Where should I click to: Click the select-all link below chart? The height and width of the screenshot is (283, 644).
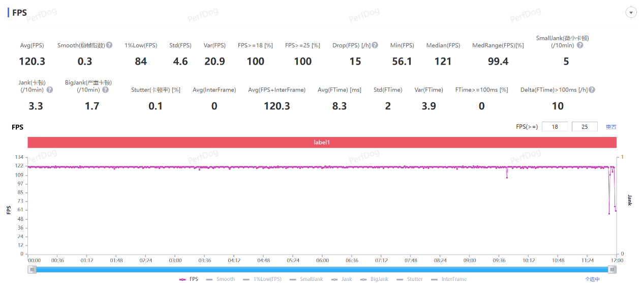coord(592,279)
